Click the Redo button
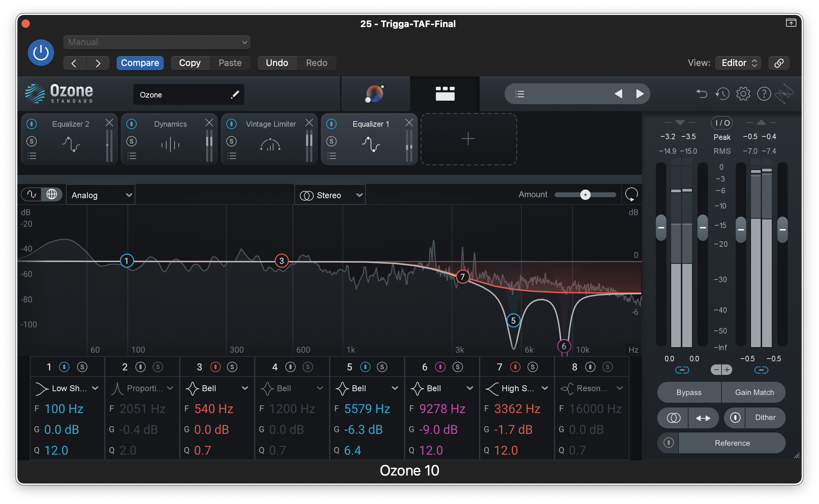 pyautogui.click(x=316, y=63)
